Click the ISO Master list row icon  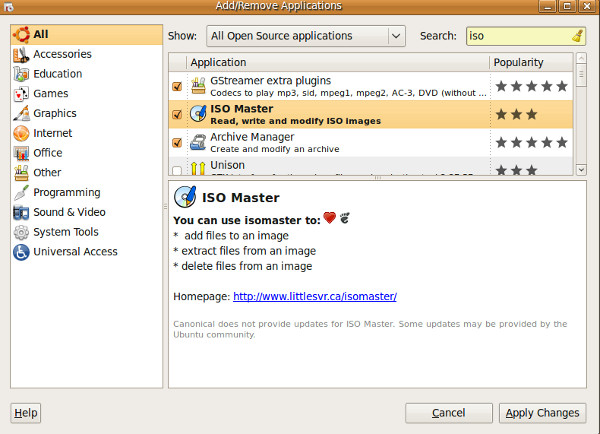[198, 114]
